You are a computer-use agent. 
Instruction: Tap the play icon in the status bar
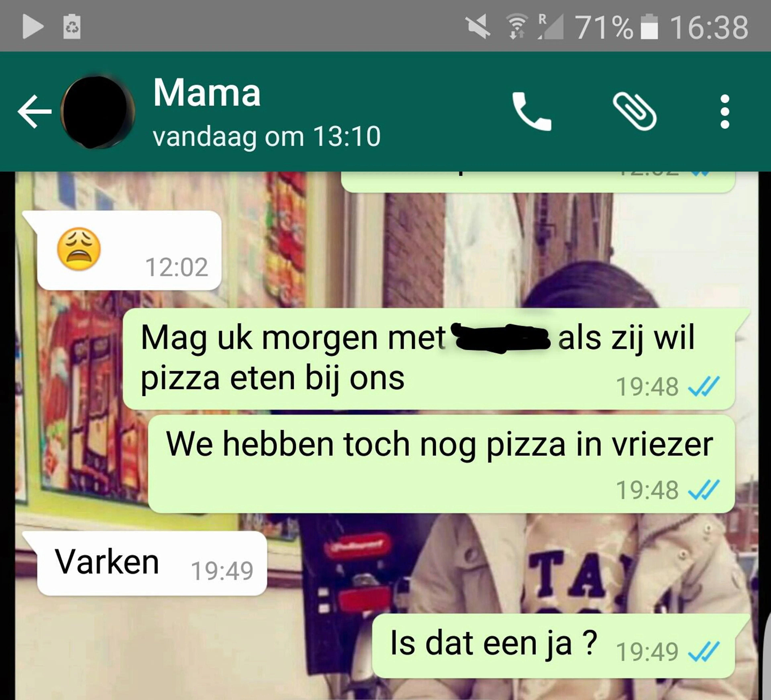33,27
